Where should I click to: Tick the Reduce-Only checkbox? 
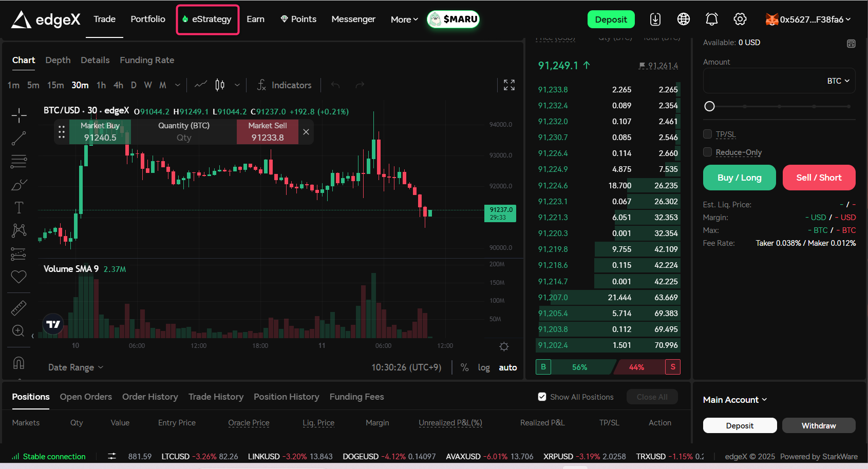coord(707,152)
